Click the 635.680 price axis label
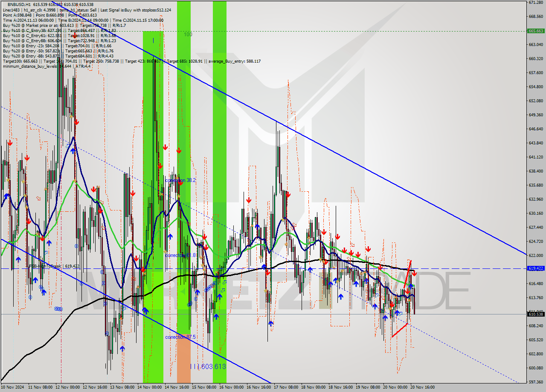Screen dimensions: 546x392 click(x=536, y=185)
